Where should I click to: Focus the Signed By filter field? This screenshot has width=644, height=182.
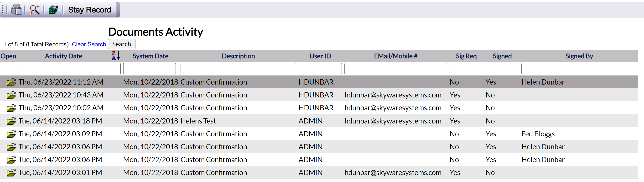click(579, 69)
